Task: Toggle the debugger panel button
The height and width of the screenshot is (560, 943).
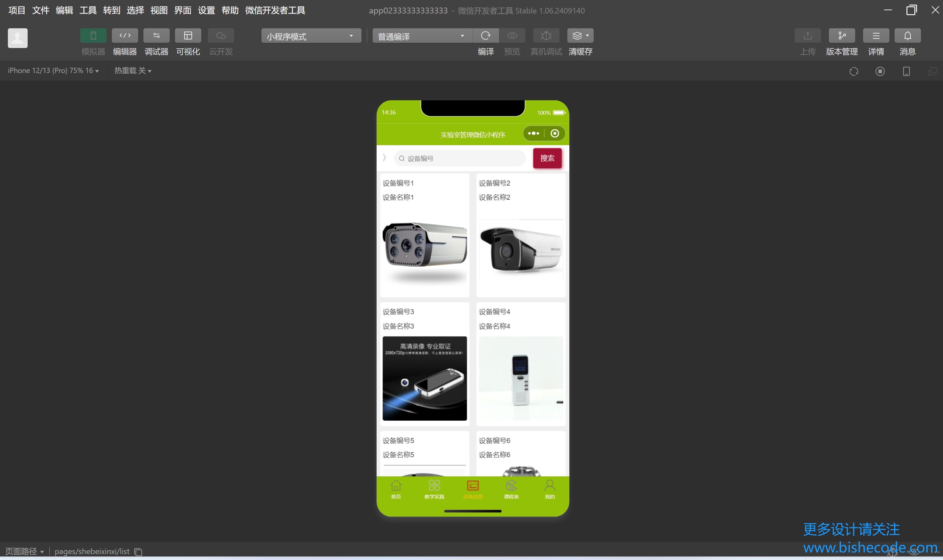Action: 156,36
